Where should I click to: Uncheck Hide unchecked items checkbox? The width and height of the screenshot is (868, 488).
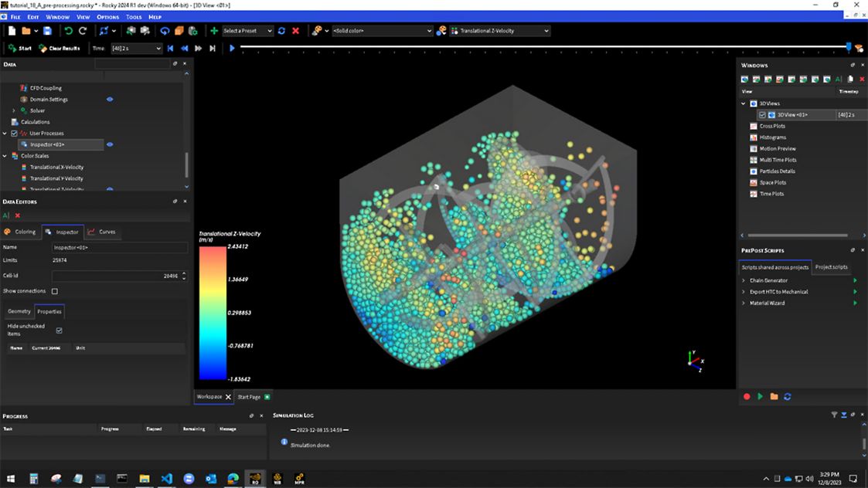tap(60, 330)
